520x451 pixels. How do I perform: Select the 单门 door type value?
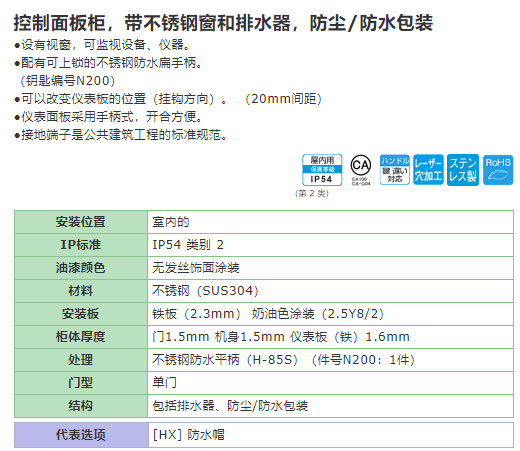click(164, 382)
